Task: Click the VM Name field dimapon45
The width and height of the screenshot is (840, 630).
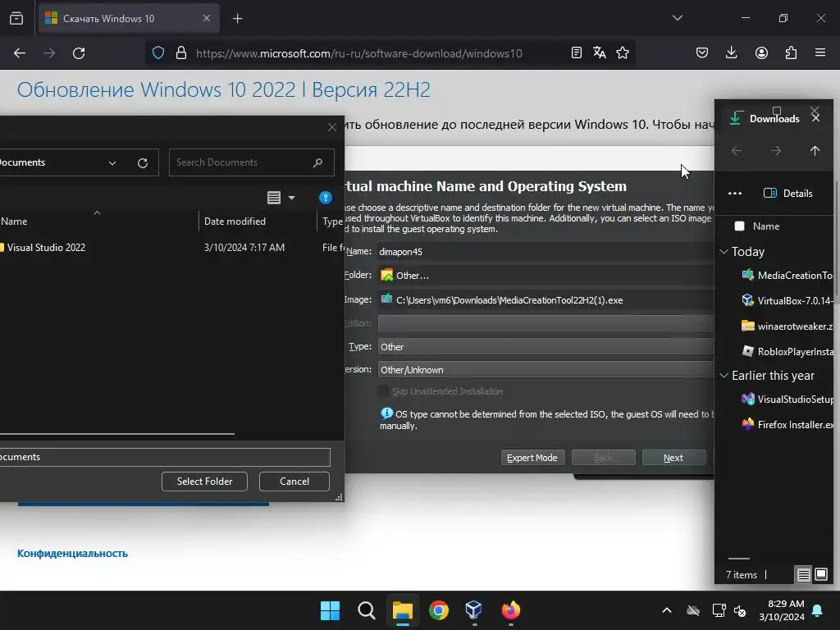Action: (546, 251)
